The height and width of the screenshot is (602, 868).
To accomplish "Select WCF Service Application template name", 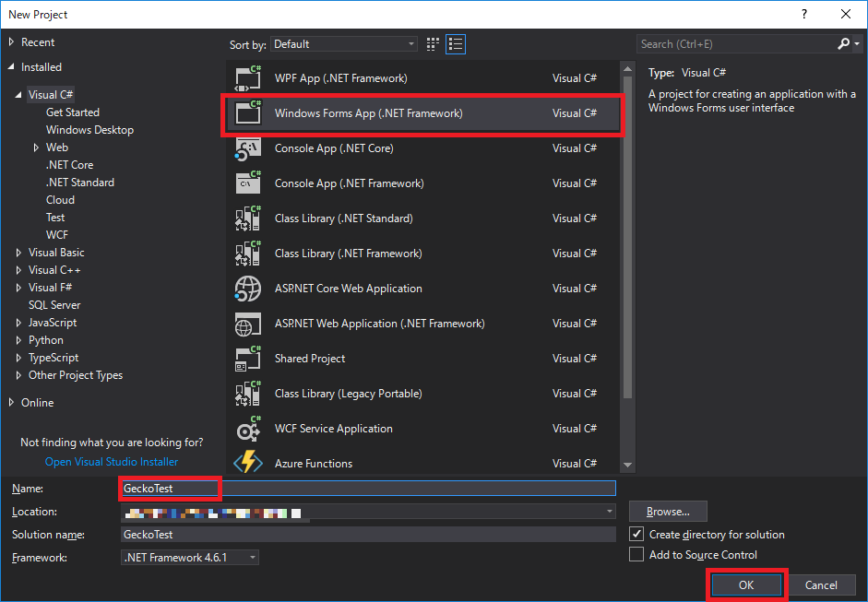I will coord(334,429).
